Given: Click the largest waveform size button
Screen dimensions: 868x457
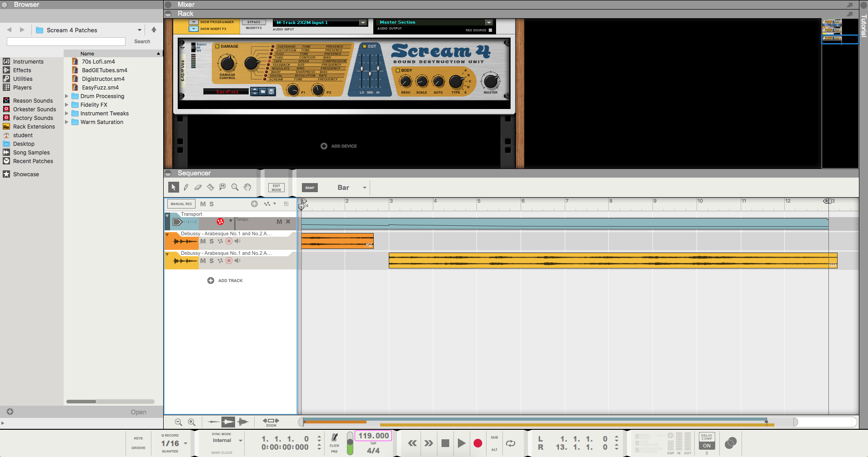Looking at the screenshot, I should click(243, 422).
